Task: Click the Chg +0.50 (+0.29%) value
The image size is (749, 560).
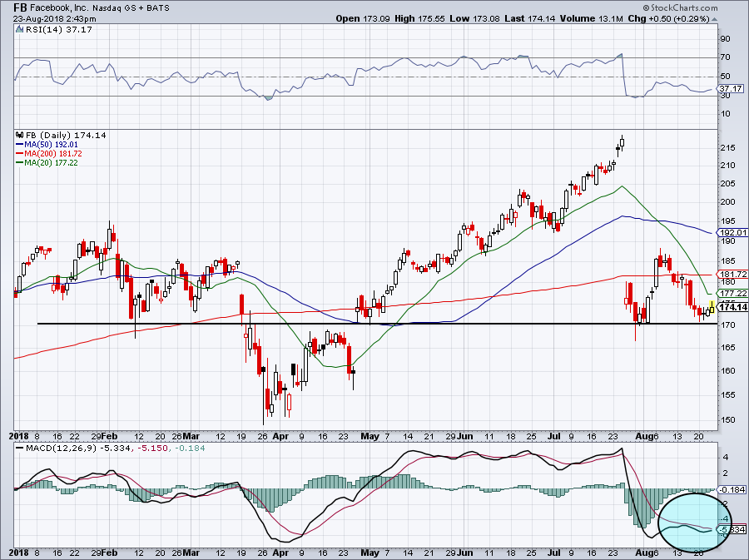Action: (x=669, y=18)
